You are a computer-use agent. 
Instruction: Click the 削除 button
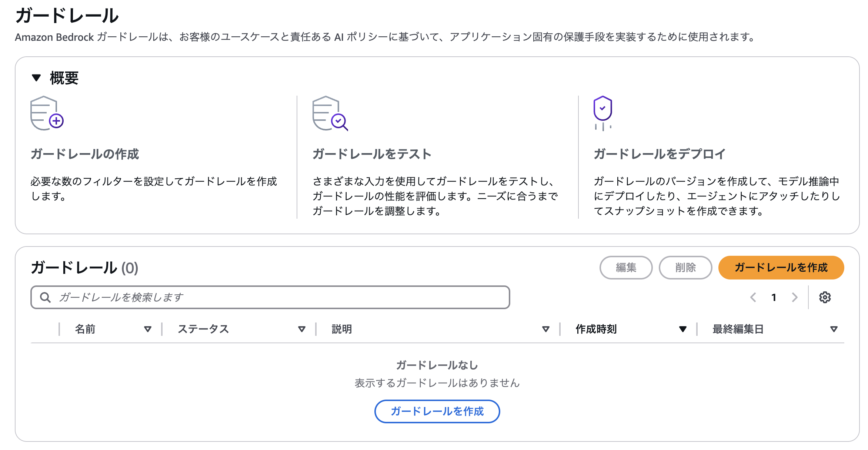tap(685, 267)
